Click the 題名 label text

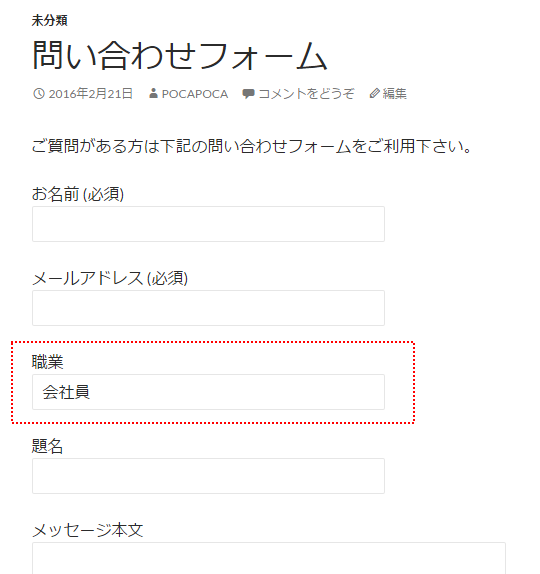click(48, 446)
